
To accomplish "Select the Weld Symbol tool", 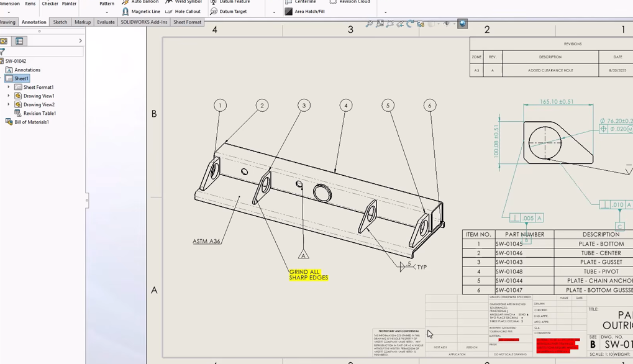I will [184, 2].
